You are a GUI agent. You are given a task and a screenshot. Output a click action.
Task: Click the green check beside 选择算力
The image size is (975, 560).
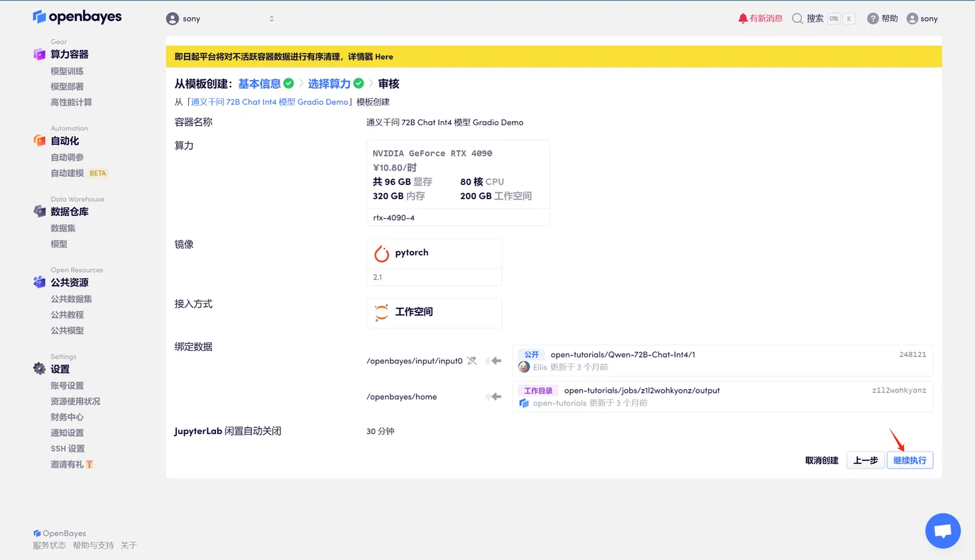359,83
